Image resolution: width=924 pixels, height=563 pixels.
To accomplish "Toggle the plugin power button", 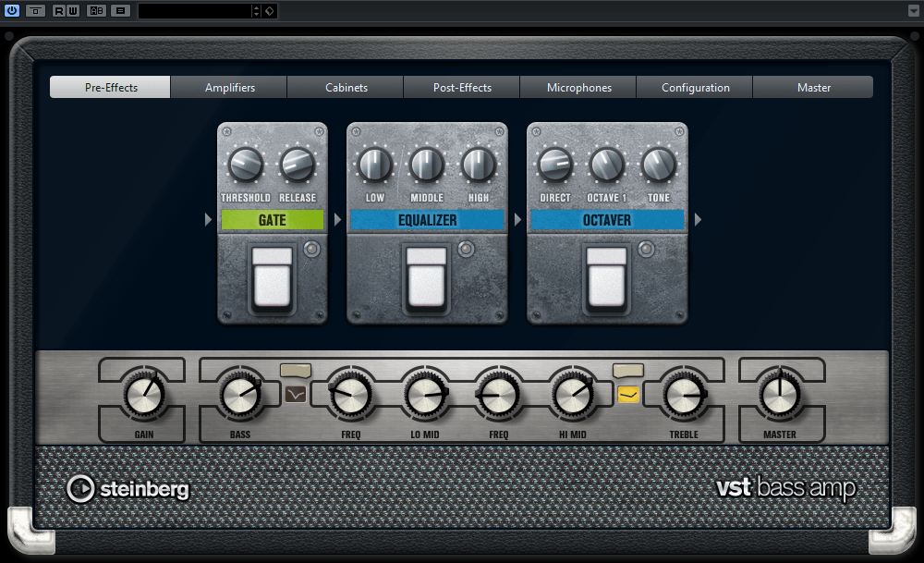I will 11,11.
